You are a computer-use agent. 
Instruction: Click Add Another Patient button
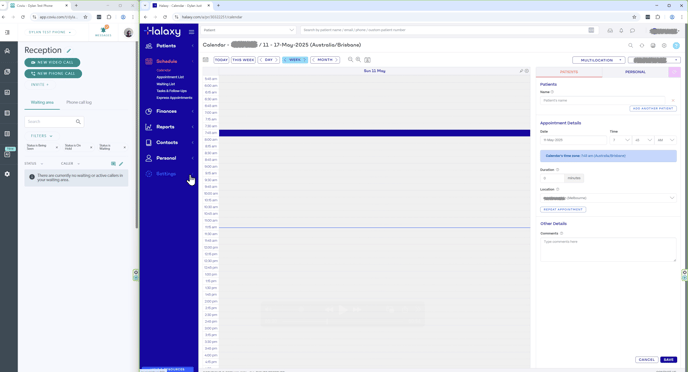[x=653, y=108]
